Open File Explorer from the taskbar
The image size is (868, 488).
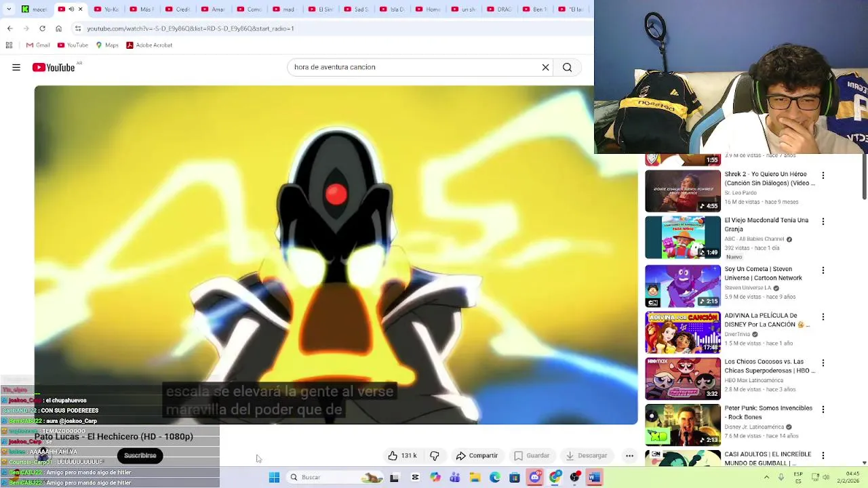coord(475,478)
